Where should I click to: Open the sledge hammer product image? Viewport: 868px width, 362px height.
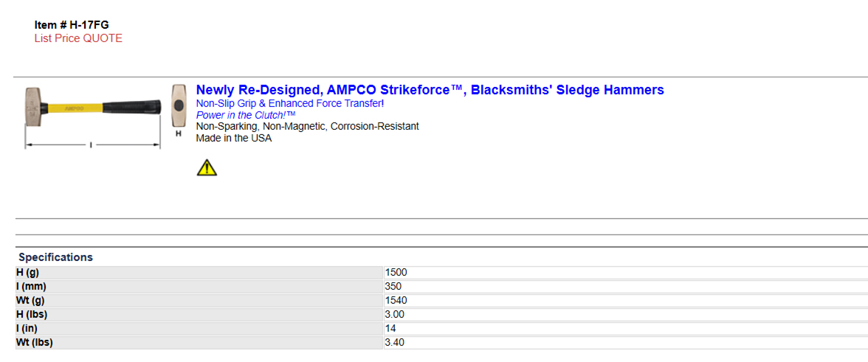point(92,117)
